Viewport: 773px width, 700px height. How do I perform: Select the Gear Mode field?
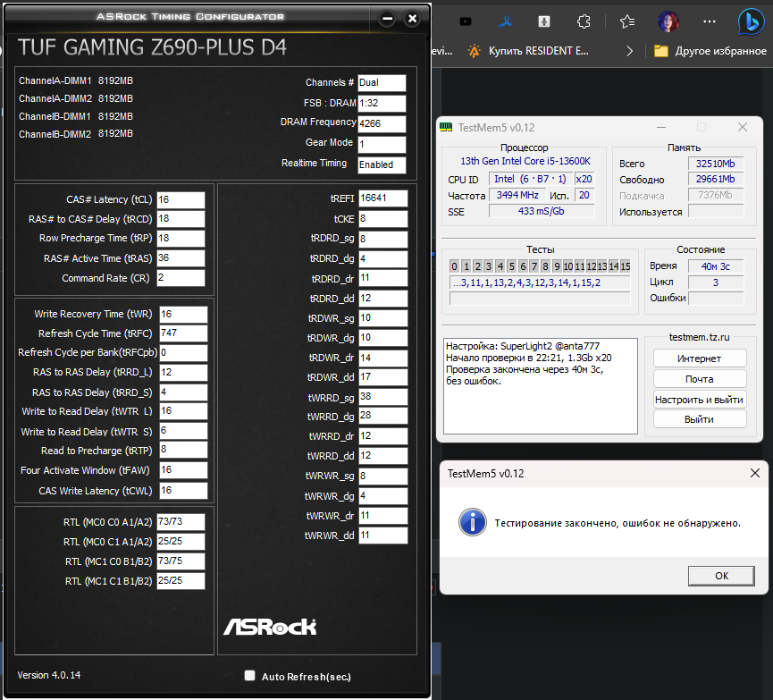[382, 145]
